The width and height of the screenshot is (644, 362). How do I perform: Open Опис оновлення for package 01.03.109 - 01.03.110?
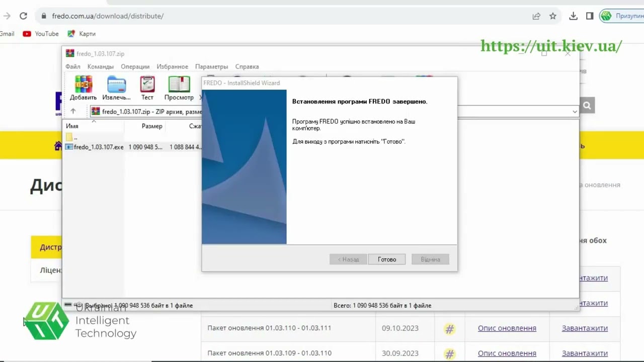coord(507,353)
